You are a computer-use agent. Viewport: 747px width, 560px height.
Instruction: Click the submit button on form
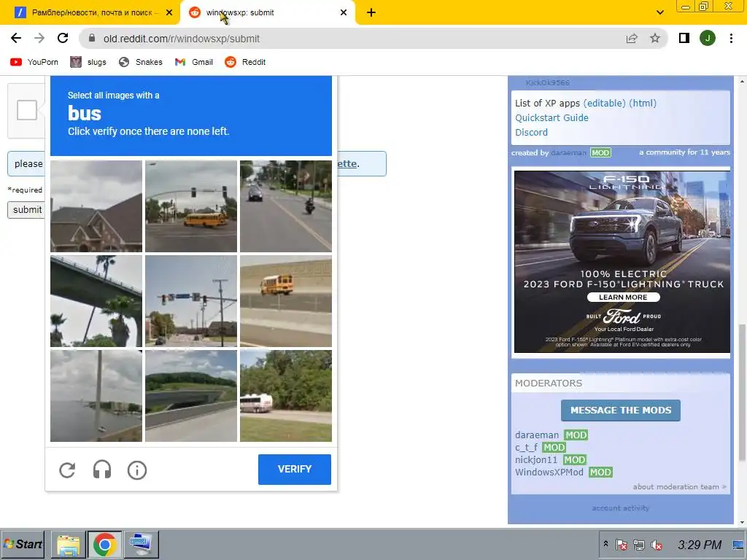[27, 210]
